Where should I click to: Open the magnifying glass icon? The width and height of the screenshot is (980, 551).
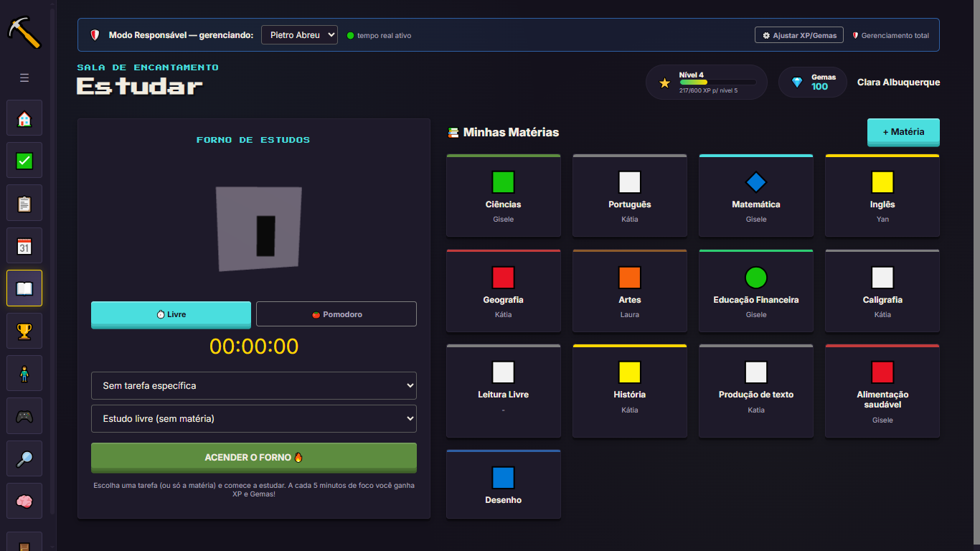(x=24, y=458)
